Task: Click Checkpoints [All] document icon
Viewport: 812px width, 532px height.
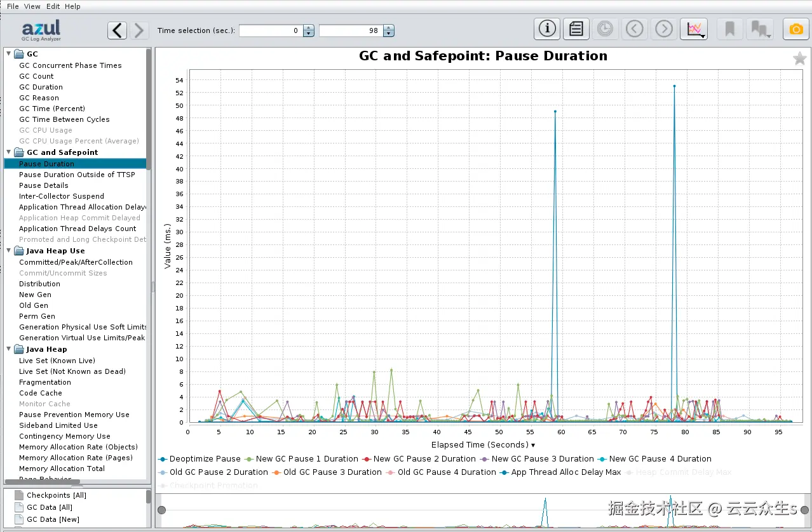Action: click(x=18, y=495)
